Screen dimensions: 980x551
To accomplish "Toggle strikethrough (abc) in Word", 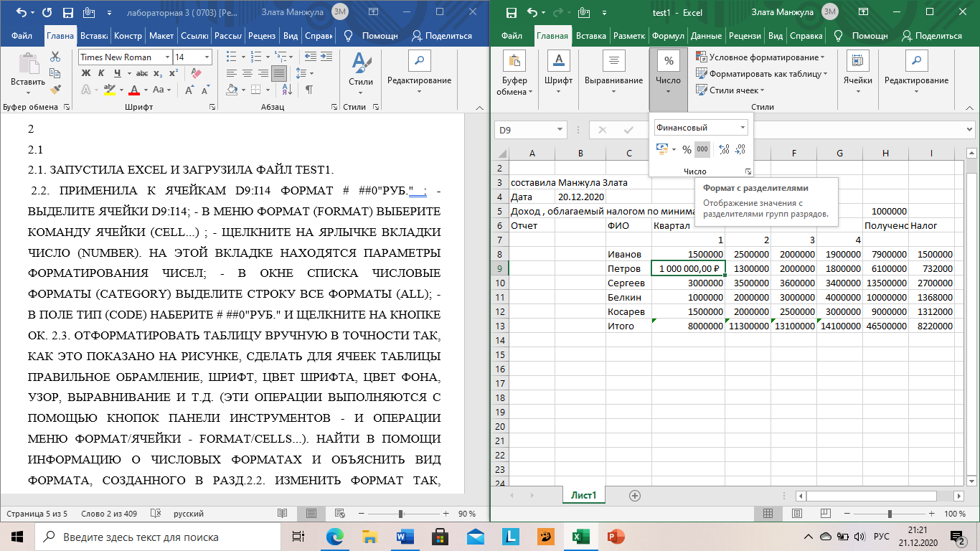I will 142,73.
